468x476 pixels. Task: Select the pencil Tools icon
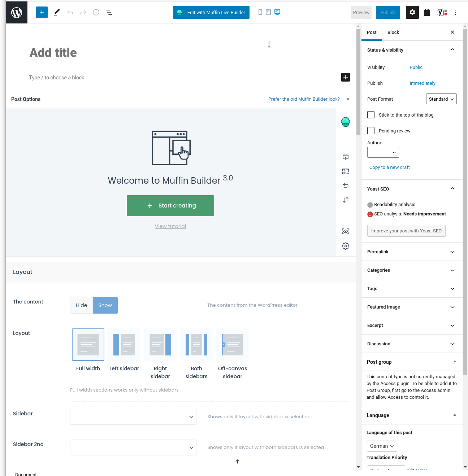tap(57, 12)
